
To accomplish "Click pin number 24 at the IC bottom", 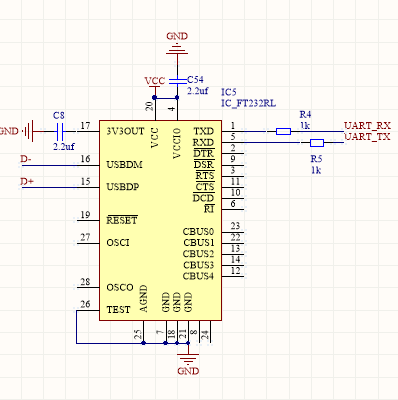I will [205, 334].
